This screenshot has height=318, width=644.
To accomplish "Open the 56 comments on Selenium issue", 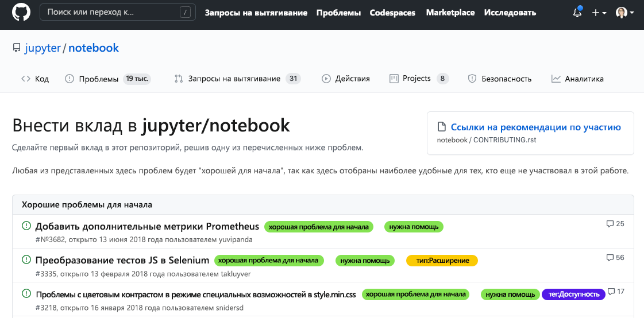I will click(x=615, y=258).
